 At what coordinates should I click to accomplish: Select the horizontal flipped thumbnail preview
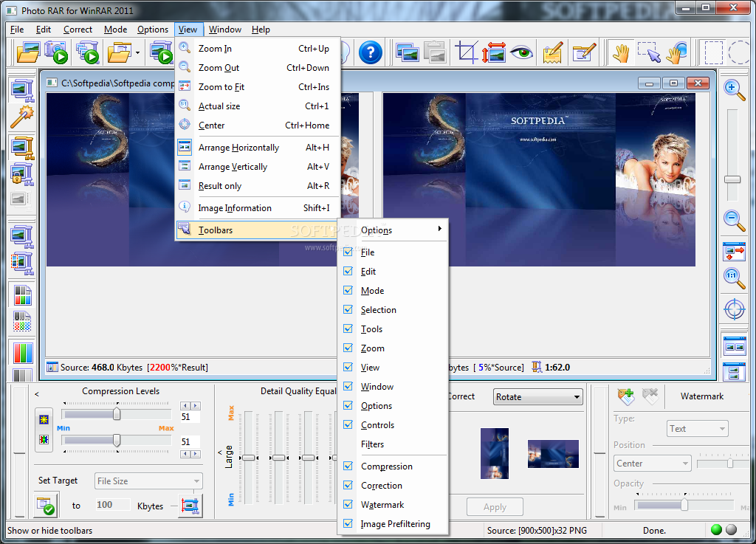click(x=553, y=453)
